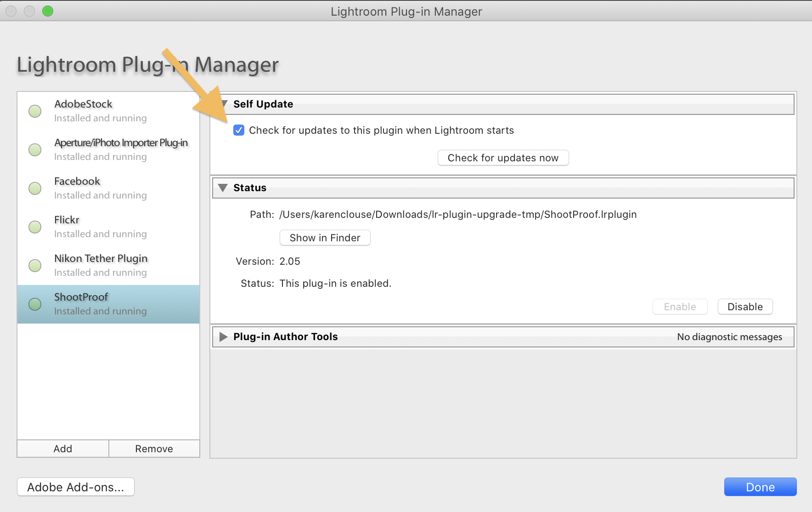812x512 pixels.
Task: Select Nikon Tether Plugin entry
Action: point(108,266)
